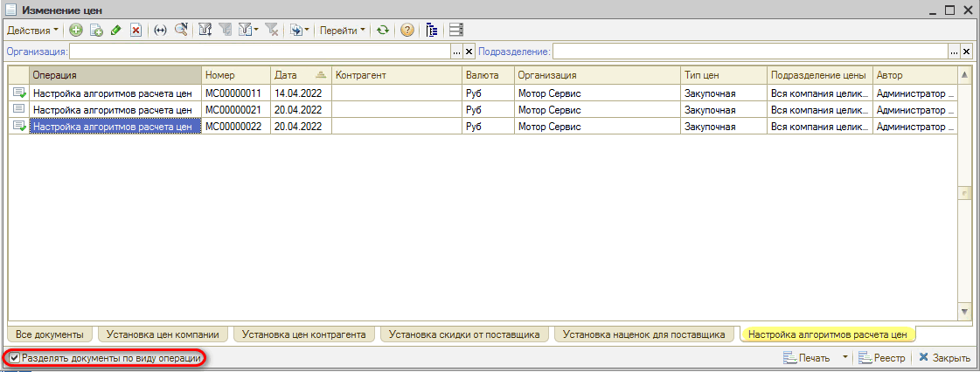The height and width of the screenshot is (372, 980).
Task: Click into the Организация filter field
Action: pyautogui.click(x=260, y=52)
